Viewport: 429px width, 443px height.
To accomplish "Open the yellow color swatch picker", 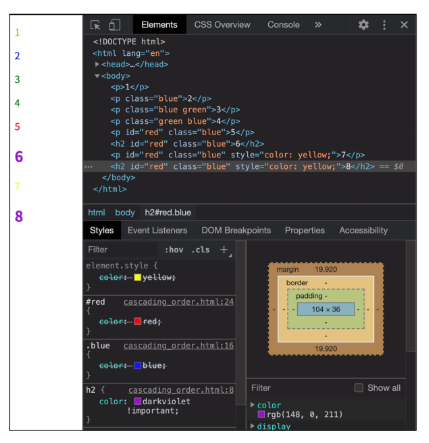I will [138, 277].
